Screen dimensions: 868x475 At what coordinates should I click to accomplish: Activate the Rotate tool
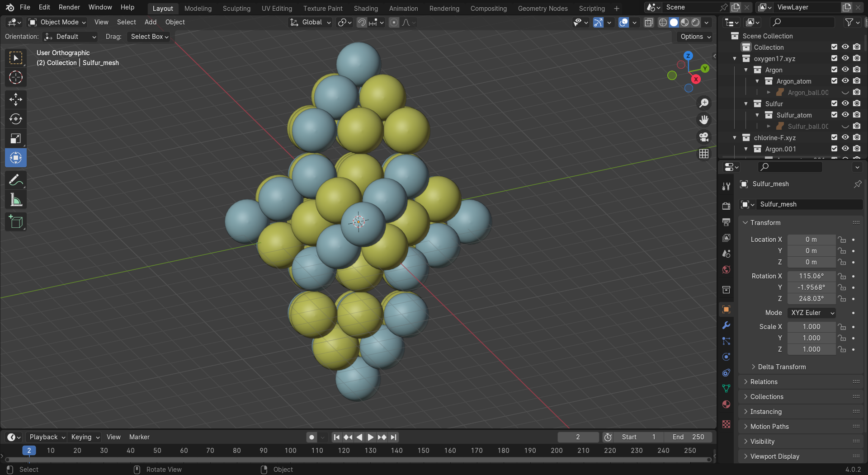(x=16, y=119)
